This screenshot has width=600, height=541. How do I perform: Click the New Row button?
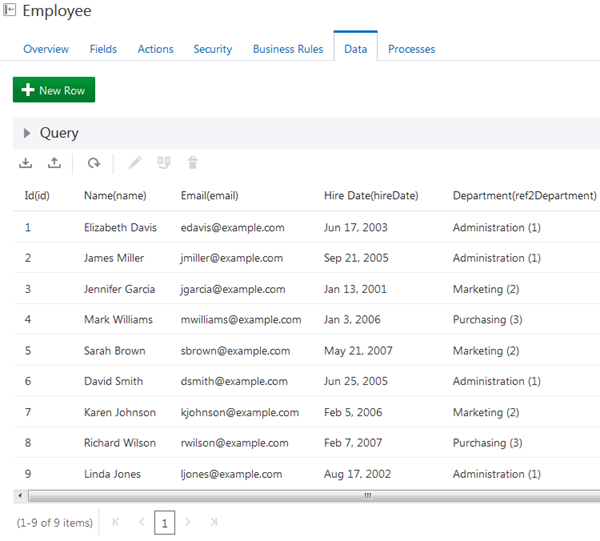click(x=53, y=90)
